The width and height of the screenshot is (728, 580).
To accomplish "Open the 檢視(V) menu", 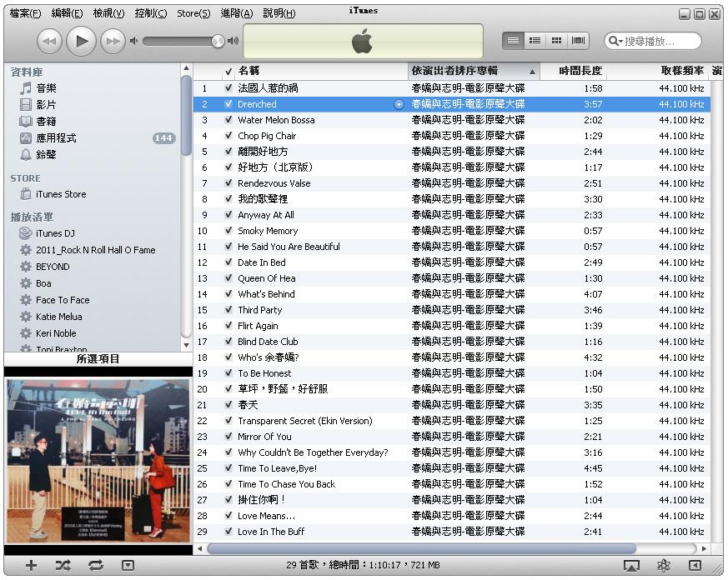I will pyautogui.click(x=108, y=13).
